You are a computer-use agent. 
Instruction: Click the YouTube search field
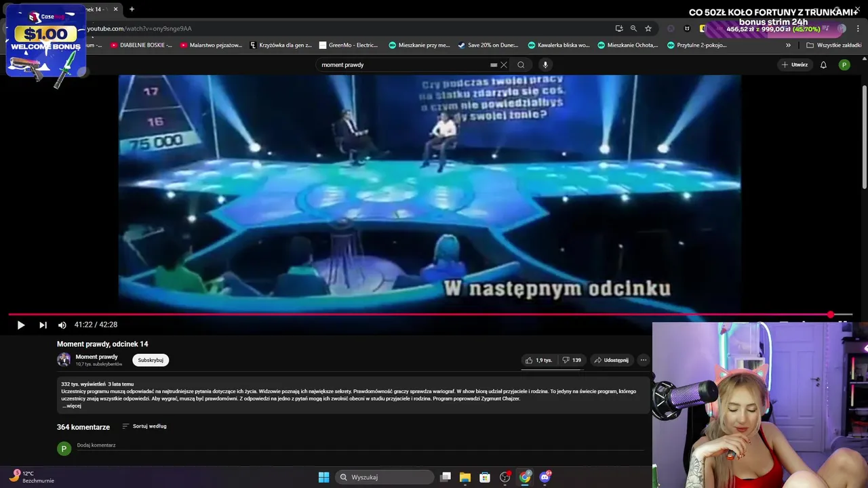(x=403, y=65)
